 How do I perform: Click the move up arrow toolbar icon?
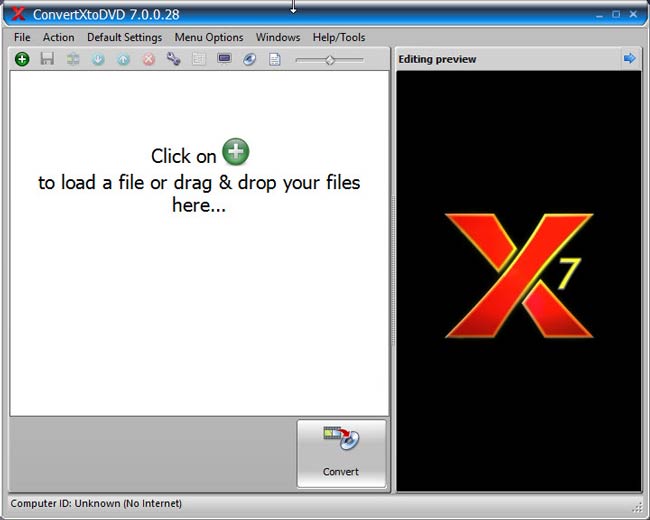[x=123, y=60]
